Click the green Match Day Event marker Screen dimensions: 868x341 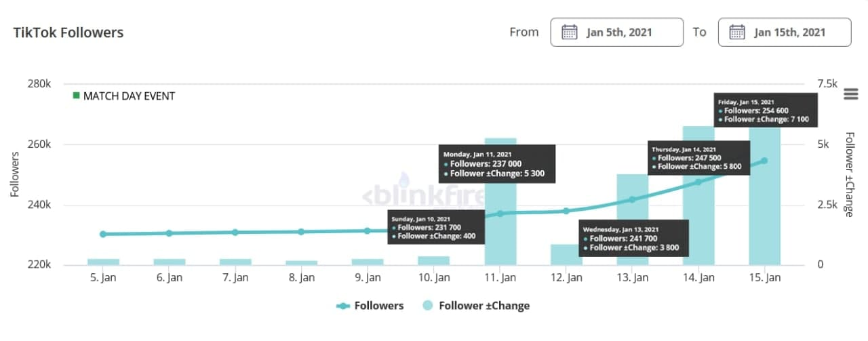[77, 96]
